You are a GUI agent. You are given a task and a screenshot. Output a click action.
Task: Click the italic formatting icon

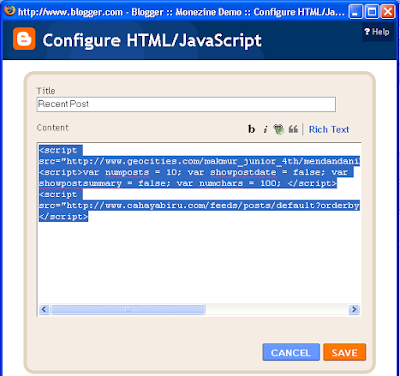click(x=265, y=129)
